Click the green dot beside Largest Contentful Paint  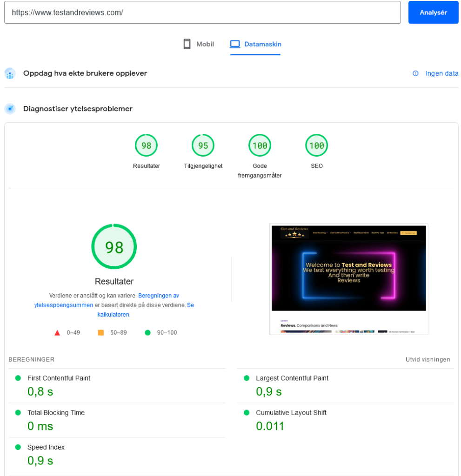click(247, 378)
